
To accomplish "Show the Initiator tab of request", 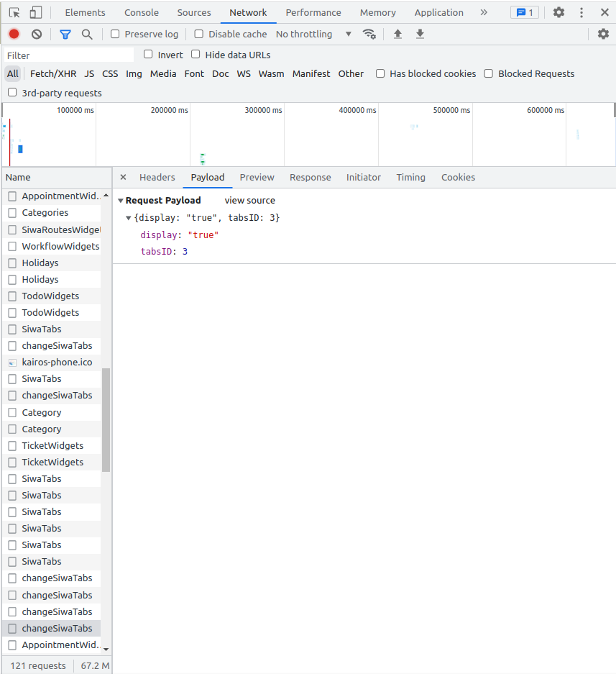I will coord(364,177).
